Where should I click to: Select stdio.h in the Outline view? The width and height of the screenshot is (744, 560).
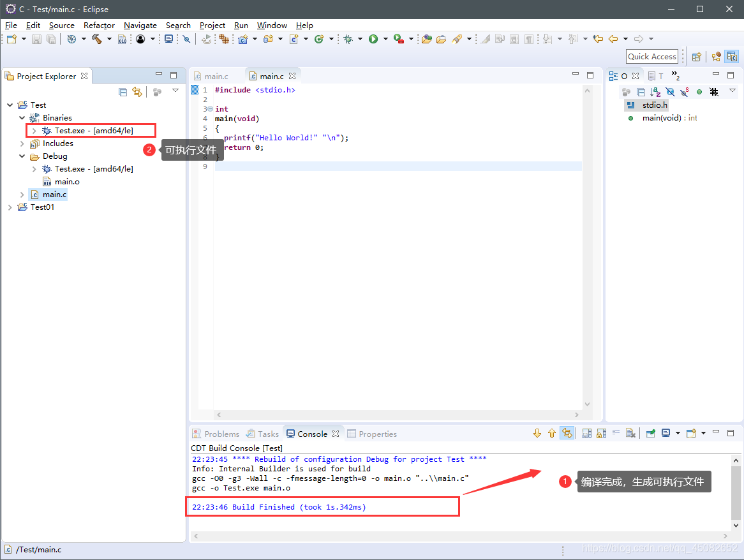coord(647,105)
